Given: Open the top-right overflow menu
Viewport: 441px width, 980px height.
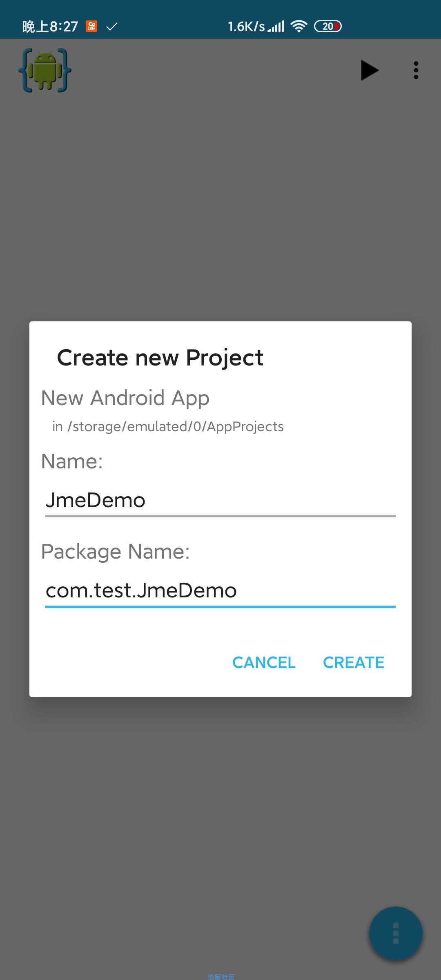Looking at the screenshot, I should pyautogui.click(x=416, y=70).
